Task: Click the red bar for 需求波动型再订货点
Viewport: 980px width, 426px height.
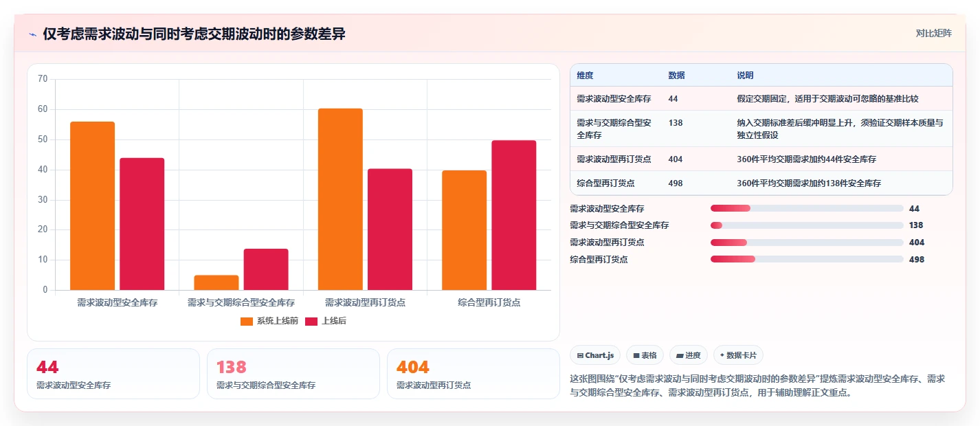Action: (390, 229)
